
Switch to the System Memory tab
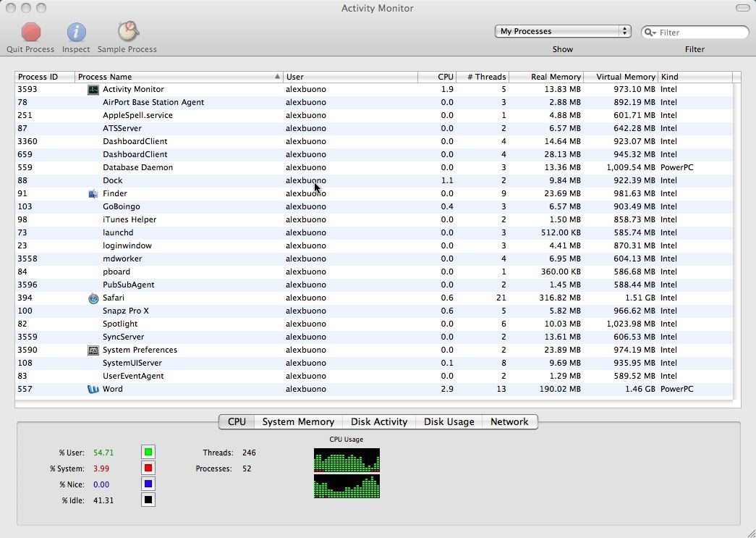pyautogui.click(x=299, y=421)
